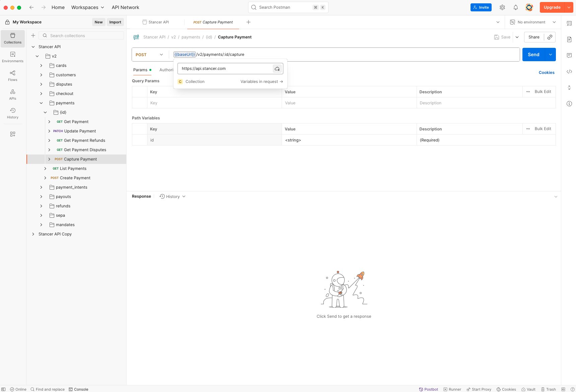Open the POST method dropdown

149,55
